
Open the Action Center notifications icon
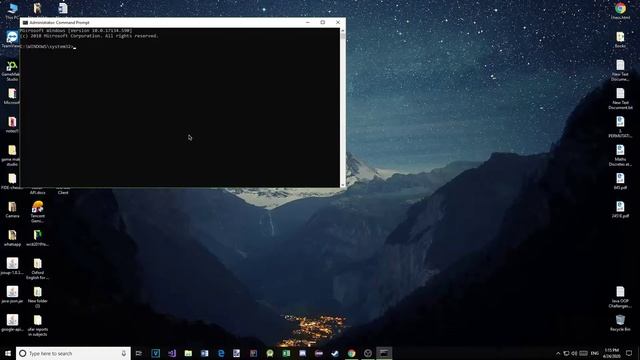point(629,353)
